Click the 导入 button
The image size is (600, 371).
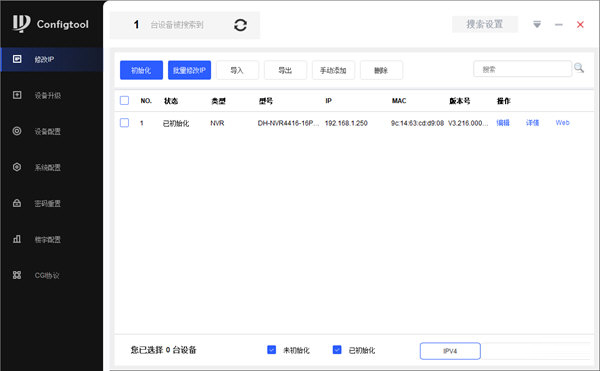(x=237, y=70)
